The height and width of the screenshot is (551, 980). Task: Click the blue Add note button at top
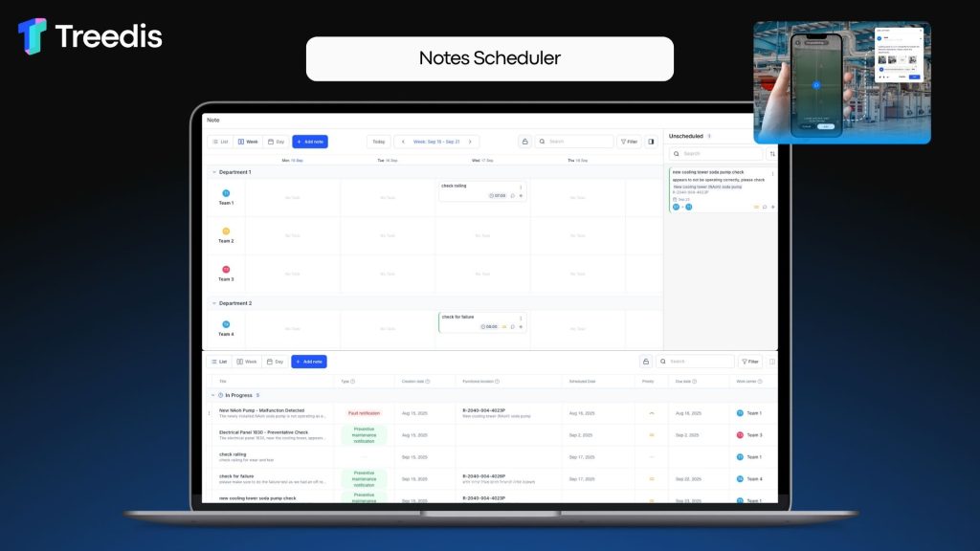click(x=309, y=142)
